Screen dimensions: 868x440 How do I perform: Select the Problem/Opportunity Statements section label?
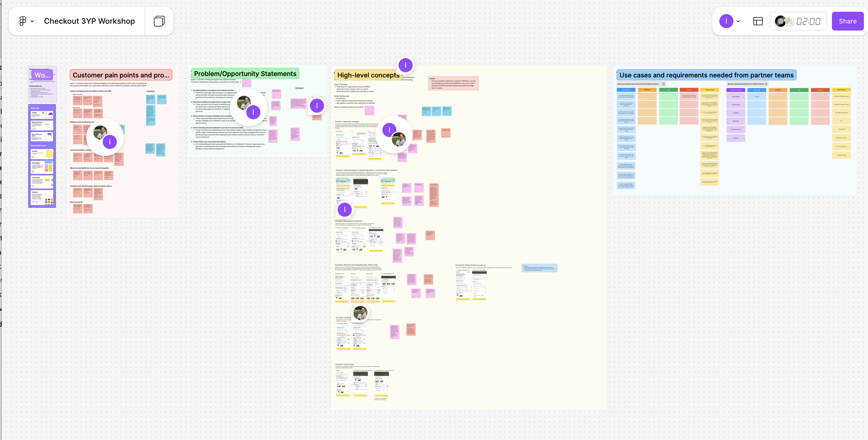(x=245, y=74)
